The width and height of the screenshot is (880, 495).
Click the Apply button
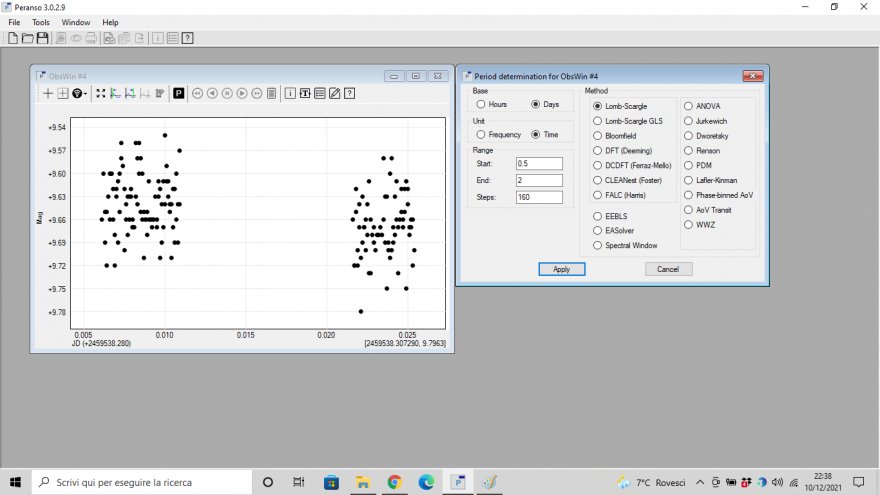562,269
